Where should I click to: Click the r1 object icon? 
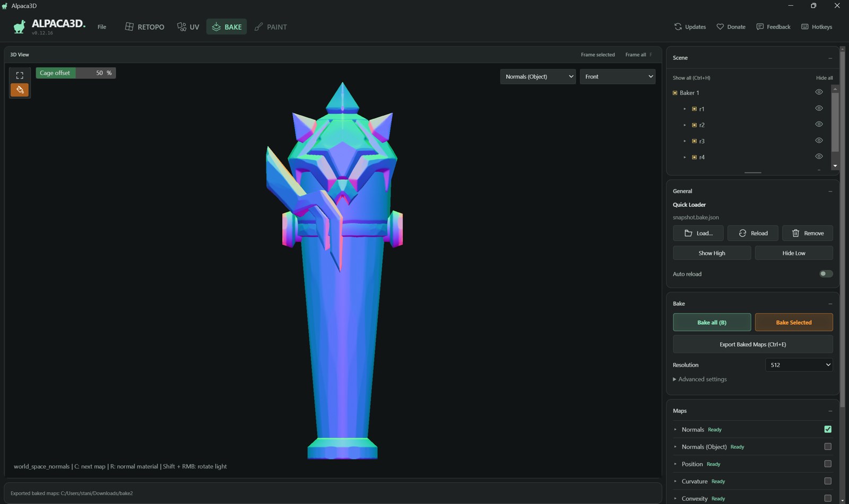[694, 109]
